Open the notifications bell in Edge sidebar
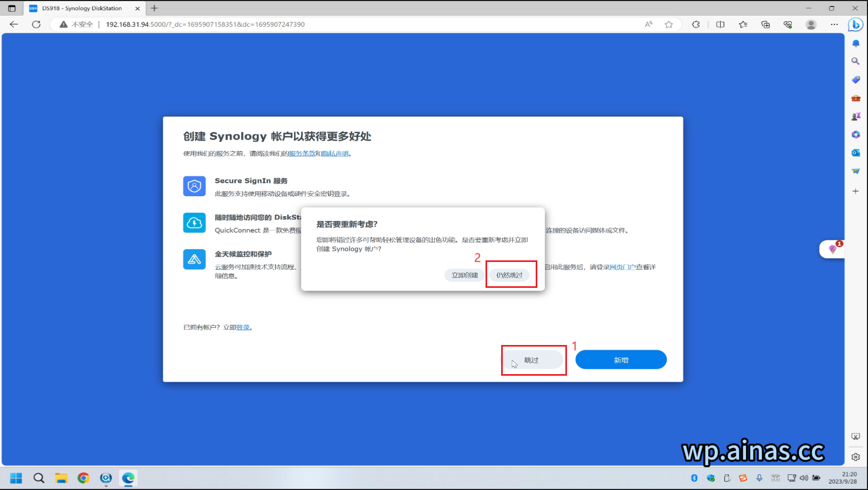868x490 pixels. pos(856,43)
